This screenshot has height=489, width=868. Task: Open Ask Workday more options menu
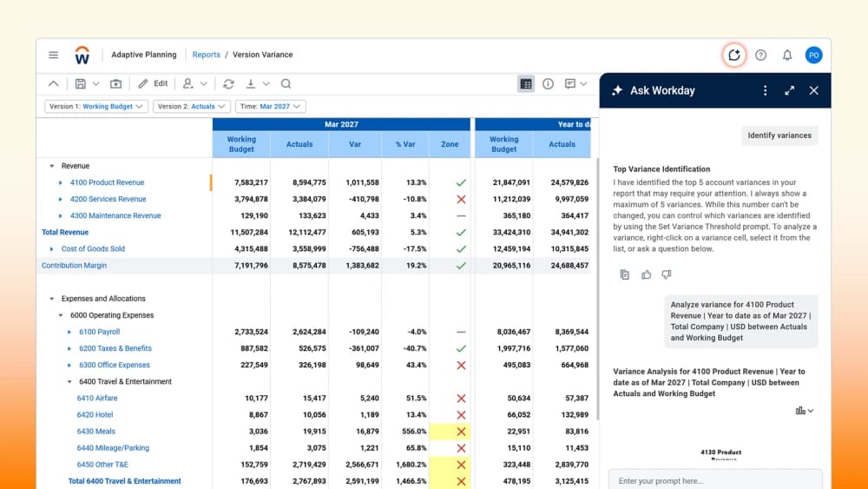765,90
